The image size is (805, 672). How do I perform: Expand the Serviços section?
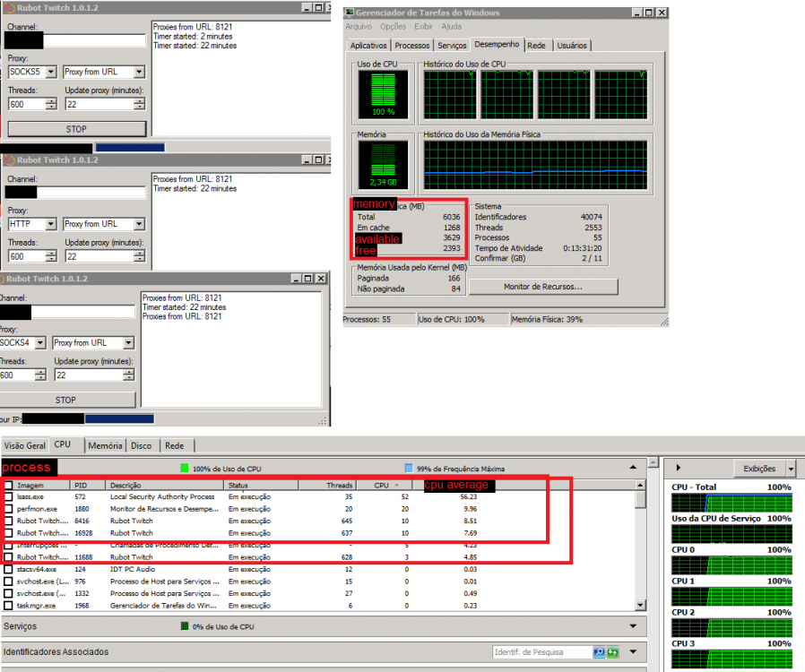634,626
